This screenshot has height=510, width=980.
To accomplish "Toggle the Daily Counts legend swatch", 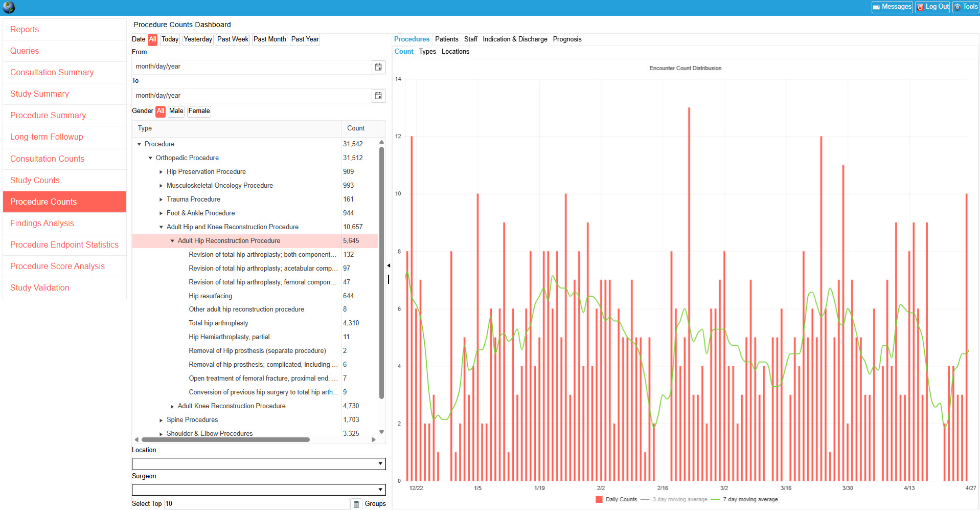I will point(599,499).
